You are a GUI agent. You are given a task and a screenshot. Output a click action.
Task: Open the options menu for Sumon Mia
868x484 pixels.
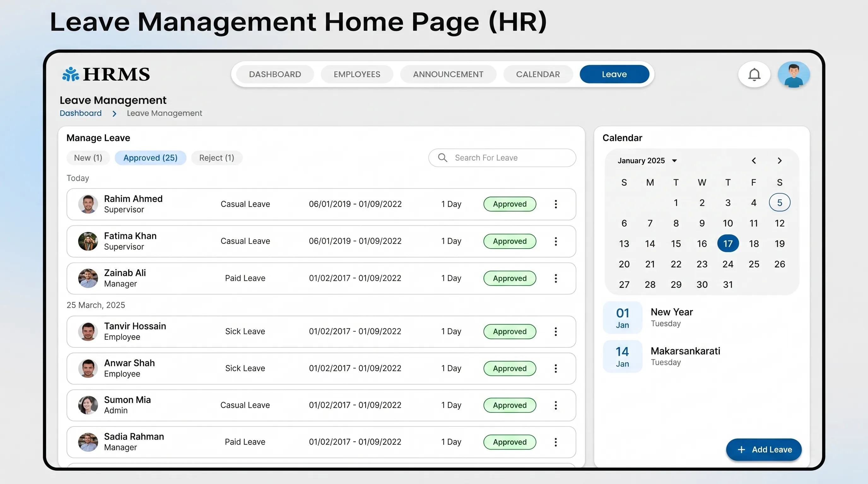[556, 405]
